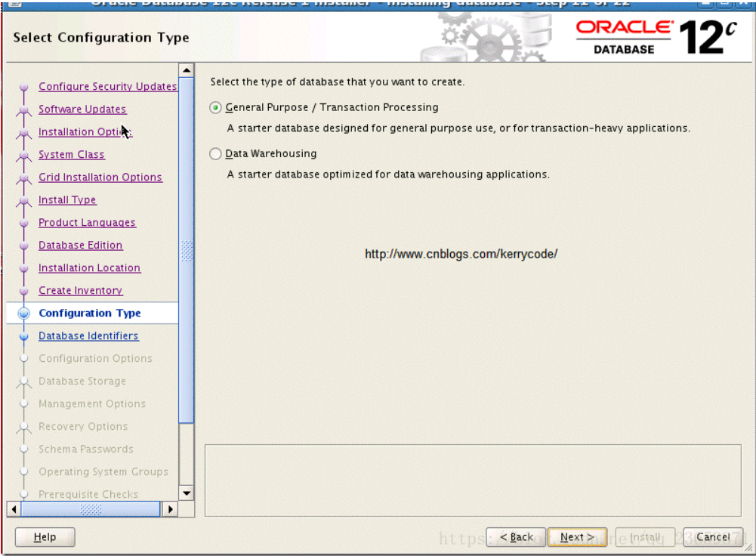
Task: Click the step marker icon beside Configuration Type
Action: click(23, 314)
